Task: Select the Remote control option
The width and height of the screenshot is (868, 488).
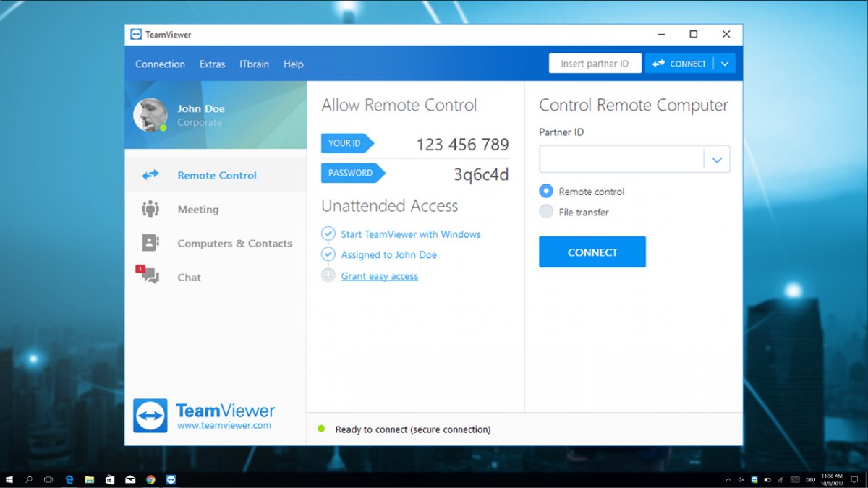Action: [x=546, y=191]
